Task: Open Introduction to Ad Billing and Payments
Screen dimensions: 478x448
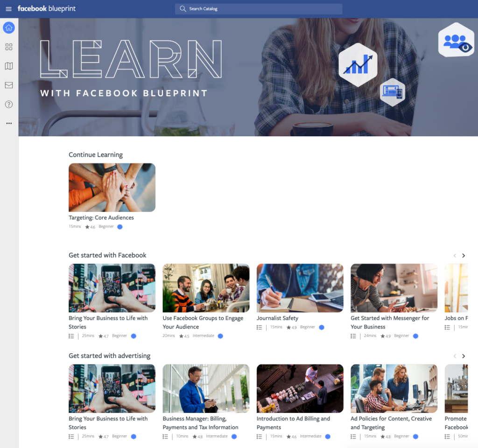Action: tap(293, 423)
